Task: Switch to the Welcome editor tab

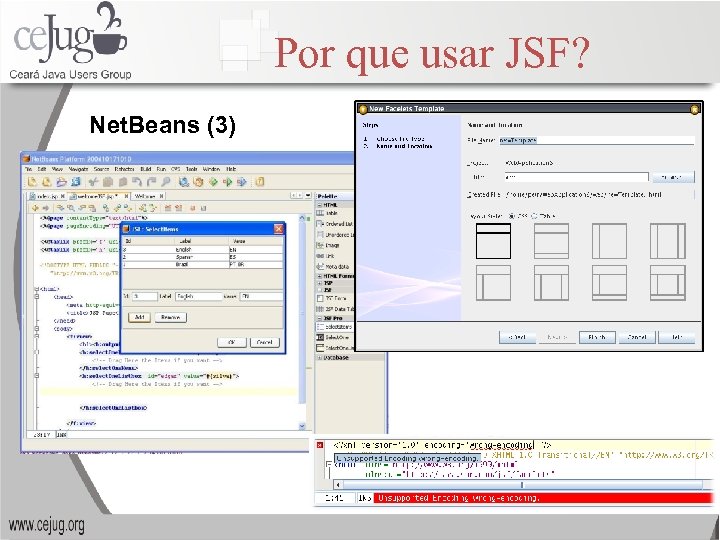Action: (148, 196)
